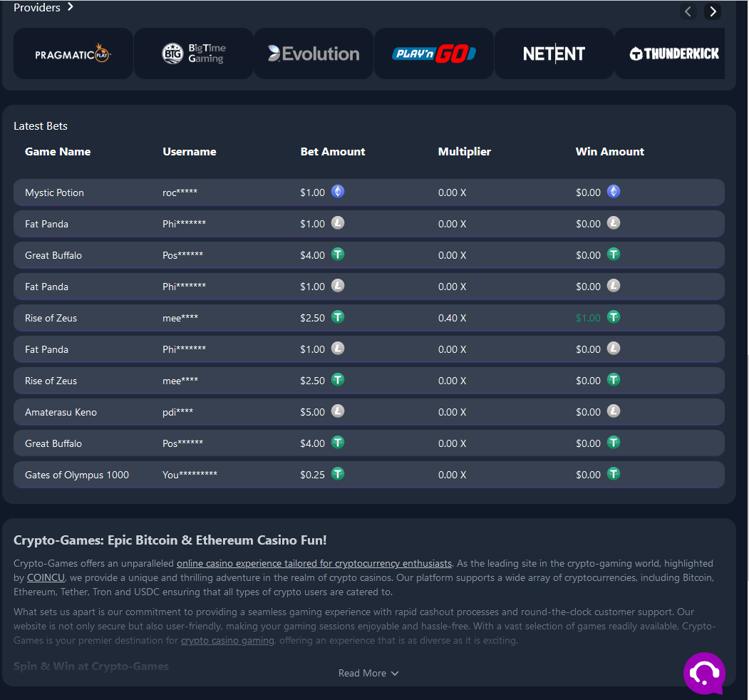Expand the Read More section
749x700 pixels.
[x=368, y=673]
